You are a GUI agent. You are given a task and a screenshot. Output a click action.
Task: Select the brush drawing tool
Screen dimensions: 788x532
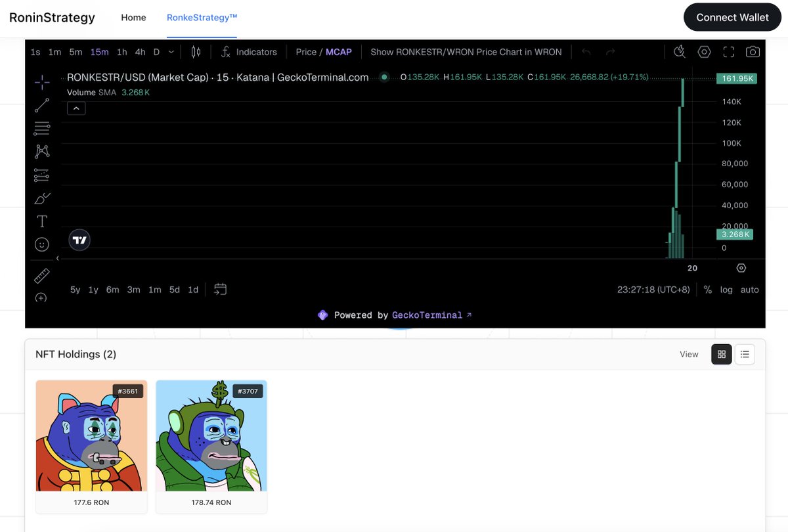(x=41, y=198)
